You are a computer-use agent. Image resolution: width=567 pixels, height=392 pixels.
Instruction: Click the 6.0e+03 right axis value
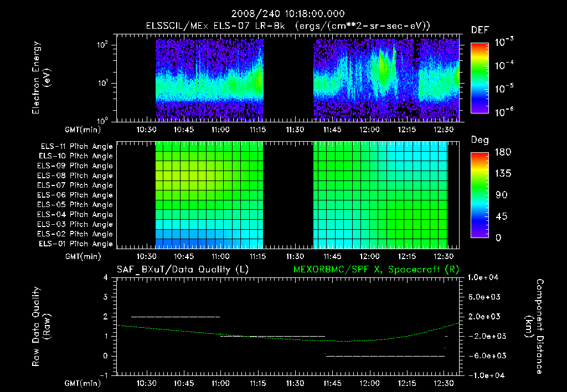(484, 297)
